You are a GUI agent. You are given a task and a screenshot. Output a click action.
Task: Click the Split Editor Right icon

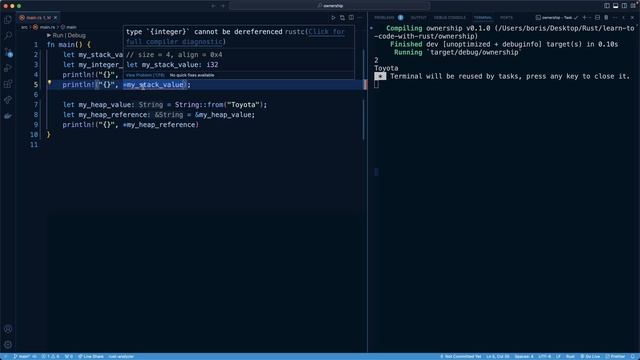[351, 18]
